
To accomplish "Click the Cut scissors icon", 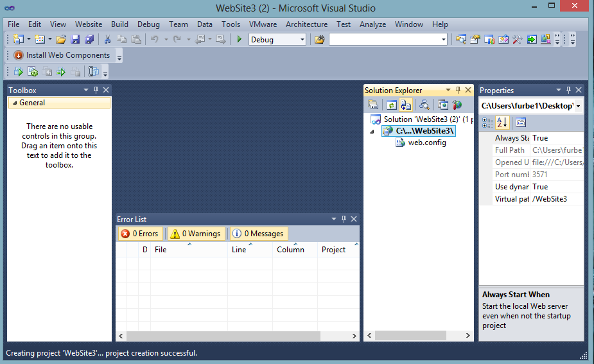I will click(108, 39).
